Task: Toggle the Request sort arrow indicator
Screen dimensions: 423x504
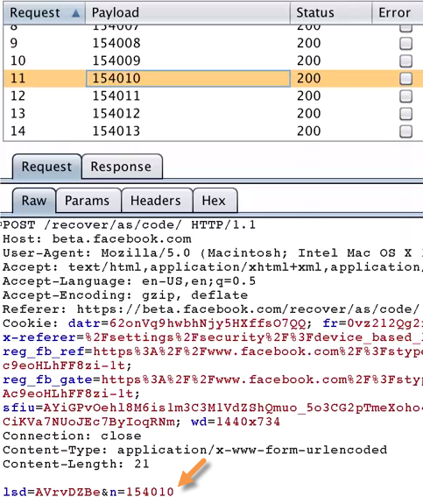Action: pos(75,13)
